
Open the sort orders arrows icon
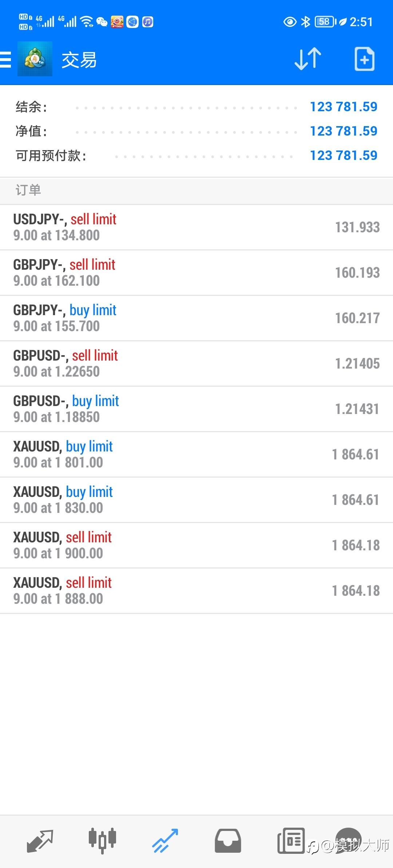[x=308, y=59]
